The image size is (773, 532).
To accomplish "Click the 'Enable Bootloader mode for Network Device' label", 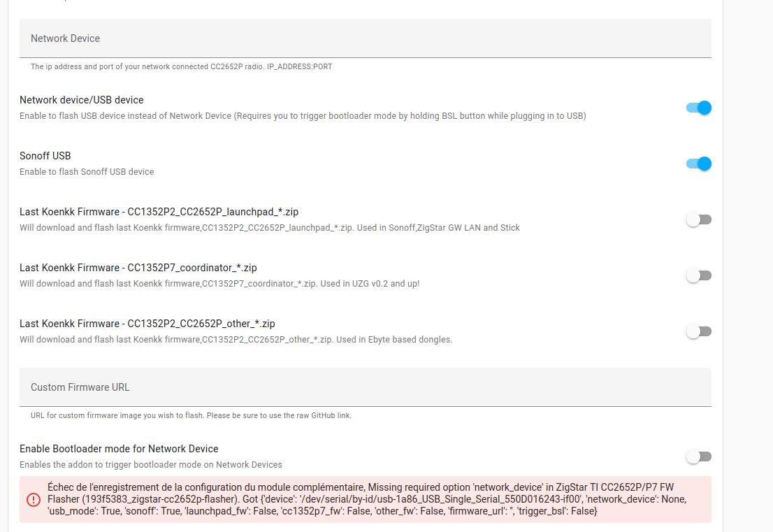I will (x=119, y=449).
